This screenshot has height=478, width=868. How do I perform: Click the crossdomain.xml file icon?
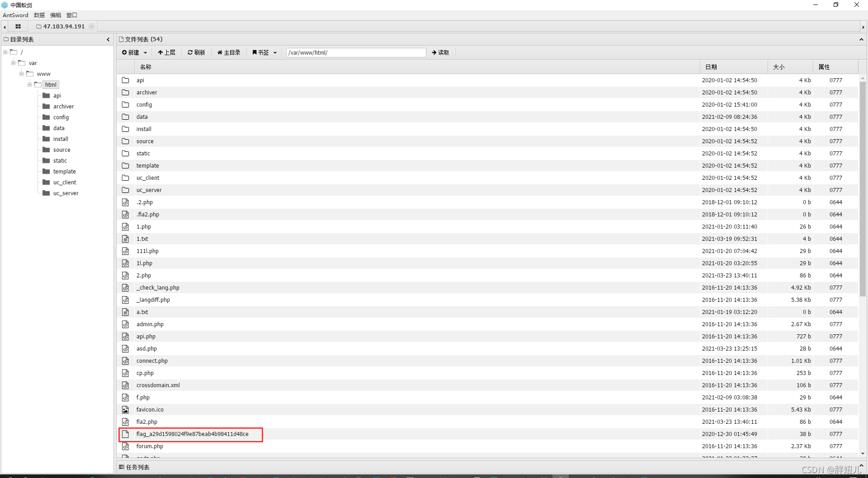(126, 385)
